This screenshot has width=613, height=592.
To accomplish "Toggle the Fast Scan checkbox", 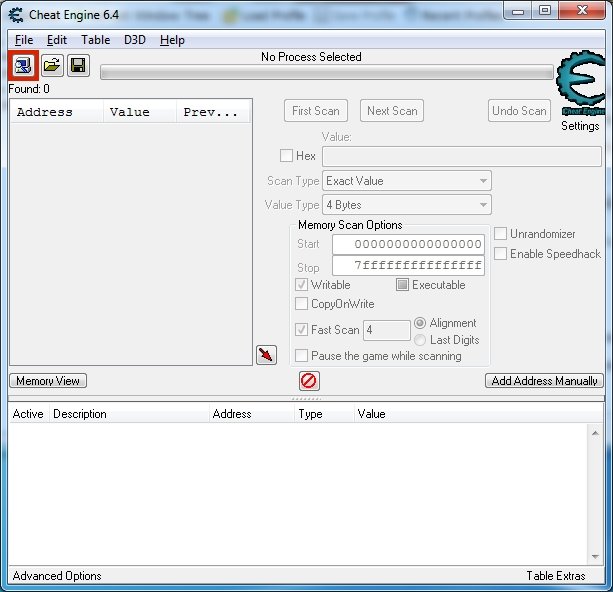I will (301, 330).
